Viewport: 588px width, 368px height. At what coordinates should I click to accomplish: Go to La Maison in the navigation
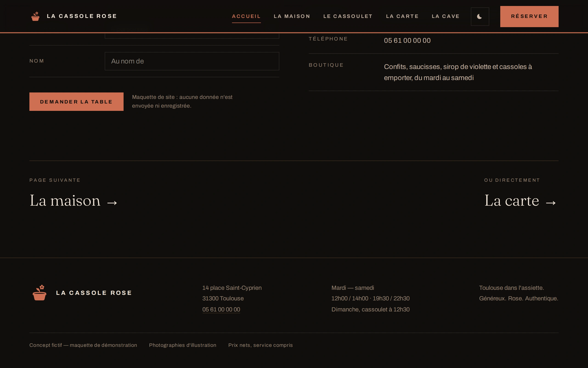pos(292,16)
